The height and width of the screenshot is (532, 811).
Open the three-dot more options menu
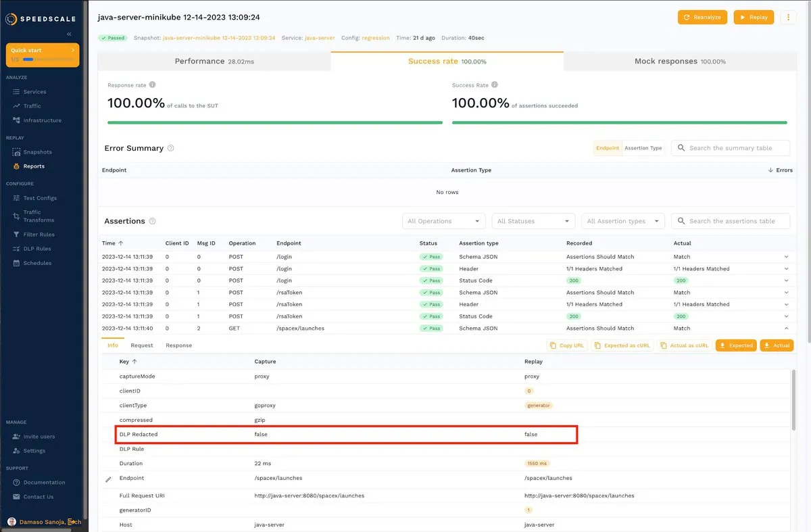coord(788,18)
